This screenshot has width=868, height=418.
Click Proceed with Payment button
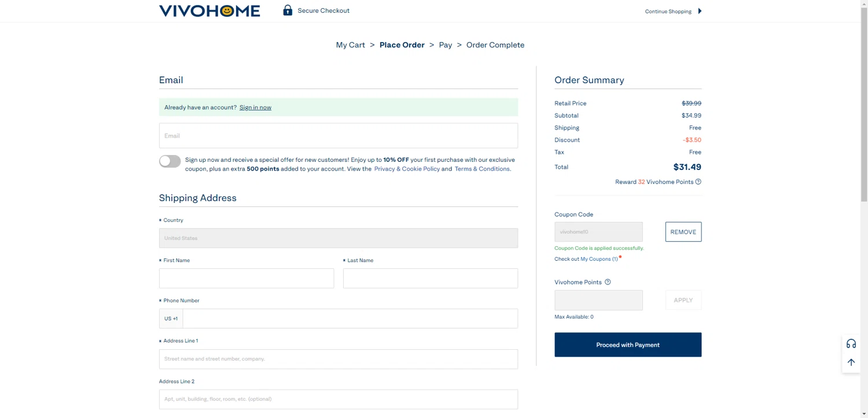[x=628, y=345]
